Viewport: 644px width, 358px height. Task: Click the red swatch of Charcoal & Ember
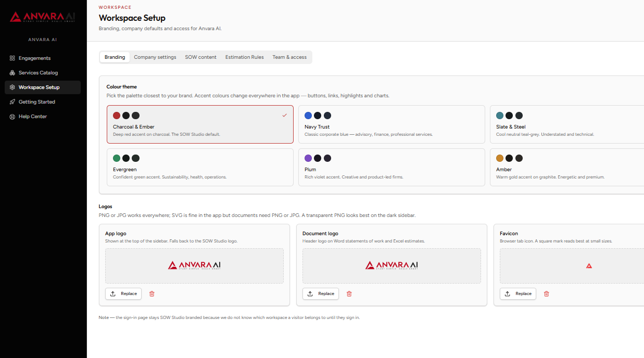(117, 116)
